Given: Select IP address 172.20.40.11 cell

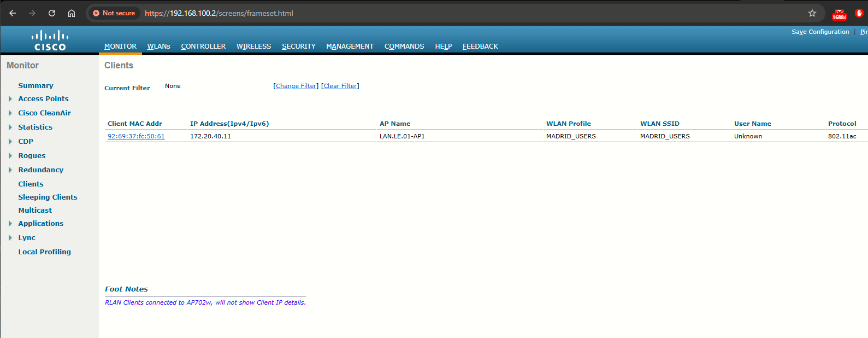Looking at the screenshot, I should point(210,136).
